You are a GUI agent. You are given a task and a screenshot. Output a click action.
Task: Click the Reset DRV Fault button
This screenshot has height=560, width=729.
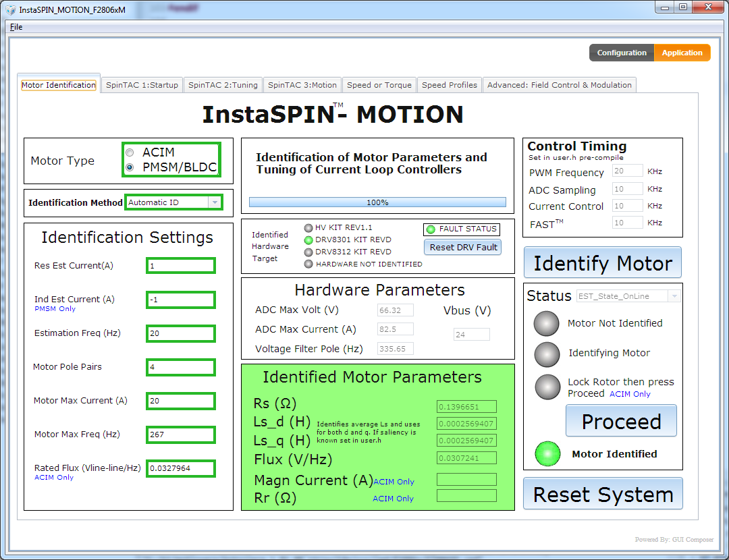pos(463,247)
